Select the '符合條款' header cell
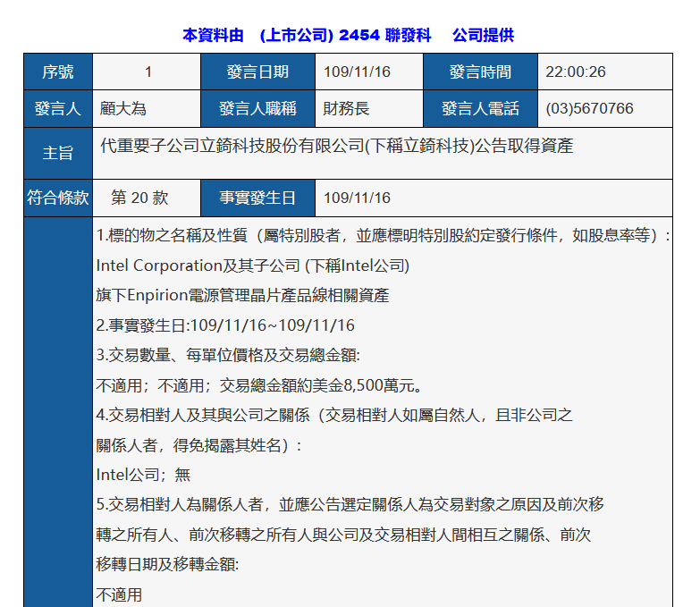 [x=58, y=198]
